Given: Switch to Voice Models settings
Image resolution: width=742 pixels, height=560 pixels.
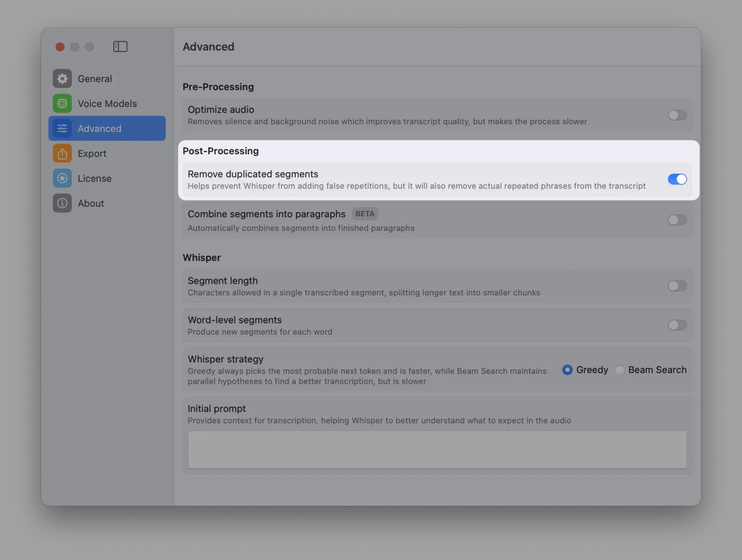Looking at the screenshot, I should [107, 103].
